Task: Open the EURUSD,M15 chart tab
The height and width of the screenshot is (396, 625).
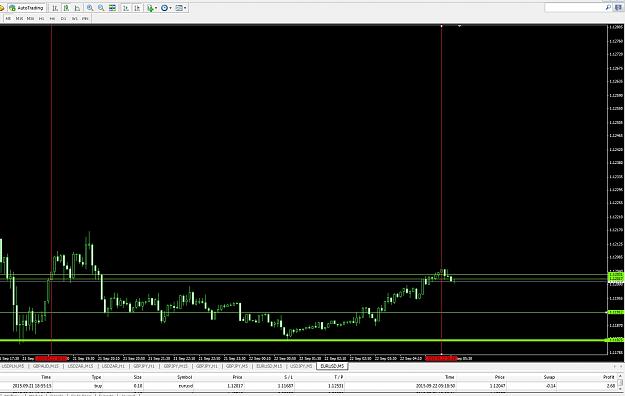Action: click(269, 366)
